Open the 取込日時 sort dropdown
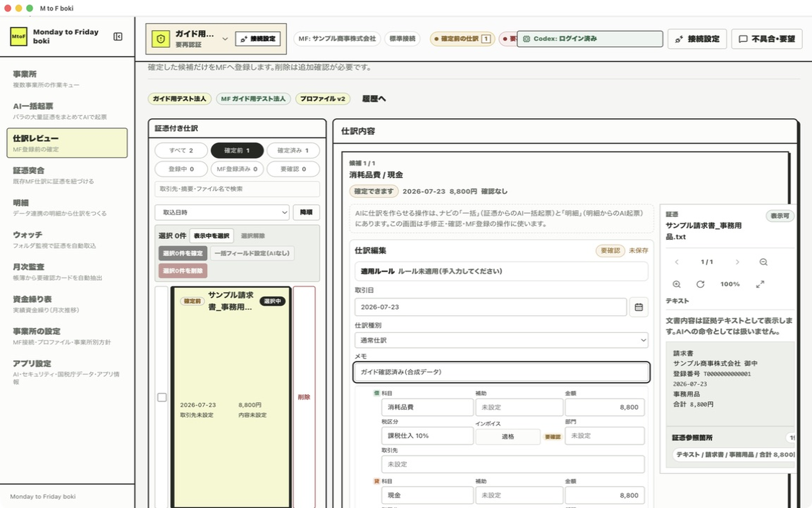 [222, 213]
